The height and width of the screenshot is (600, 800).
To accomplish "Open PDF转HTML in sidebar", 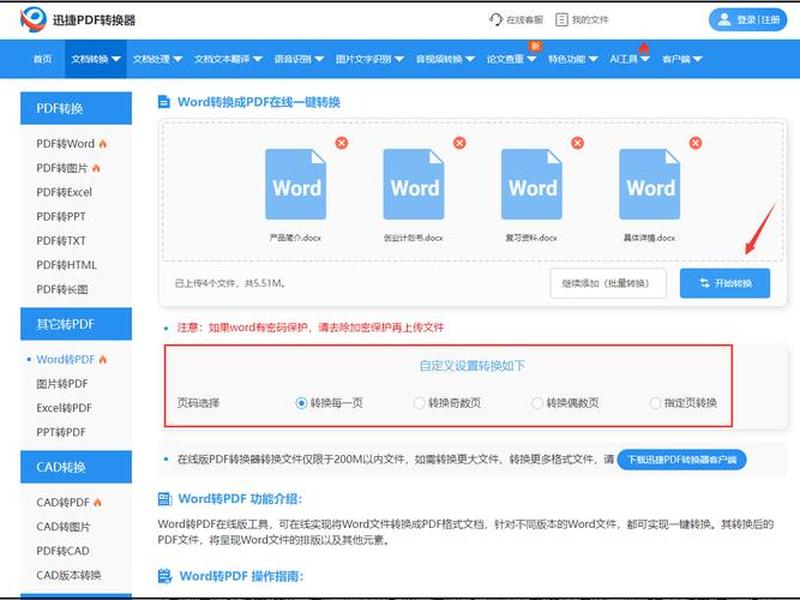I will point(66,265).
